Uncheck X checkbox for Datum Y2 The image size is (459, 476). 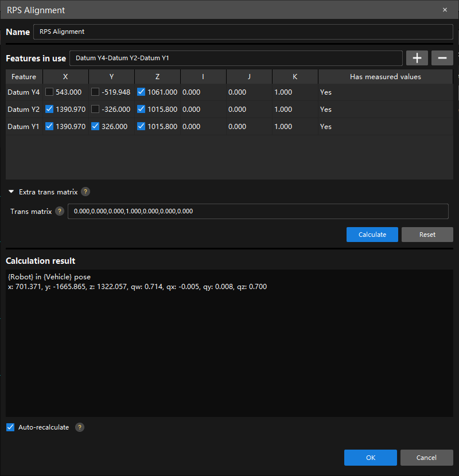click(x=49, y=110)
